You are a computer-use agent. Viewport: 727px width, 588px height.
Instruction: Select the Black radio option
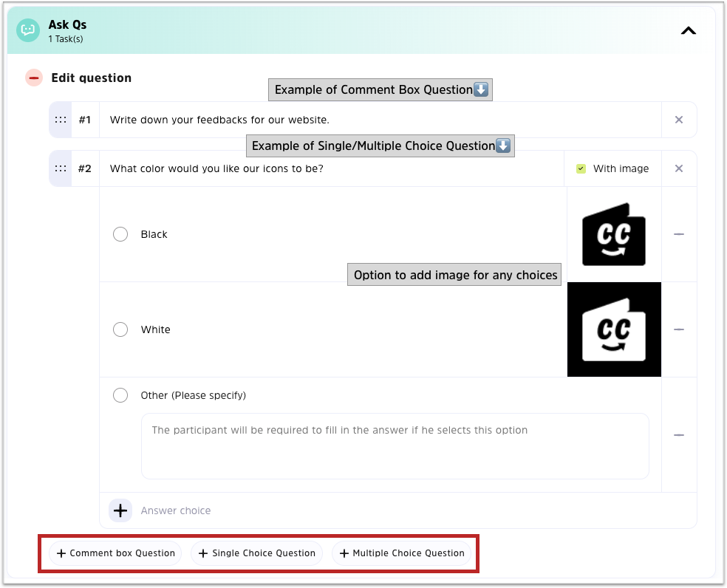tap(120, 234)
